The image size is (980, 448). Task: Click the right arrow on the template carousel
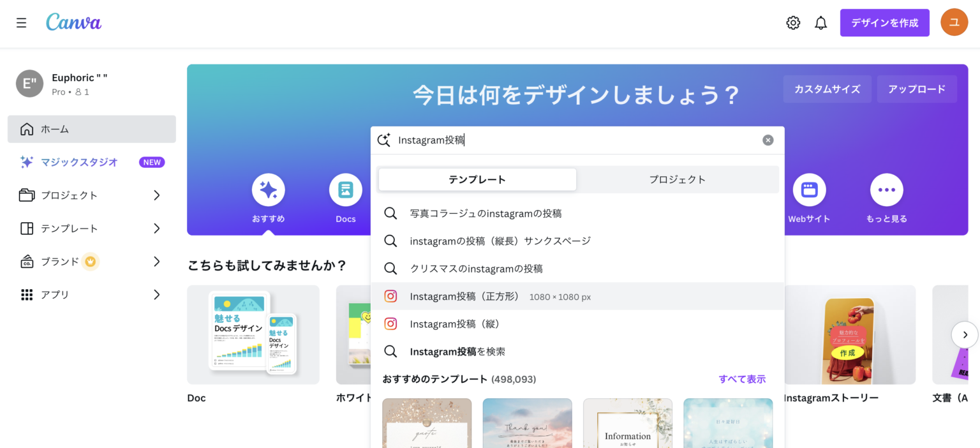(965, 334)
